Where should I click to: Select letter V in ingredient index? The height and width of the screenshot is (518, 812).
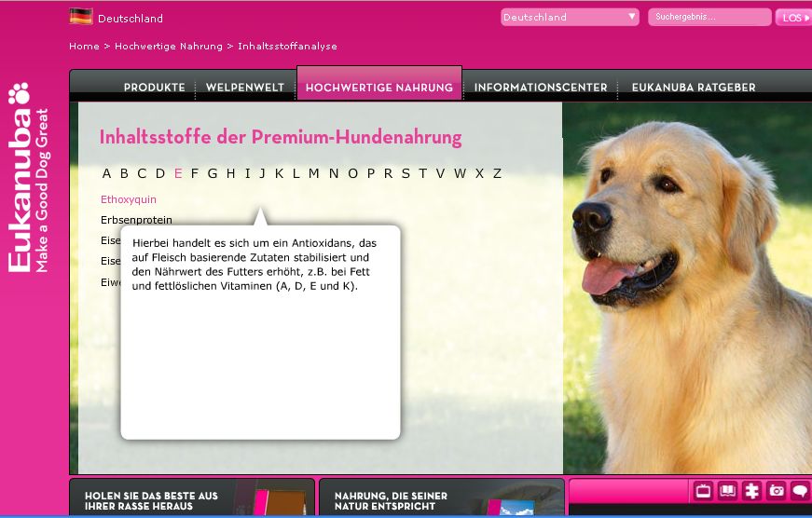(441, 173)
